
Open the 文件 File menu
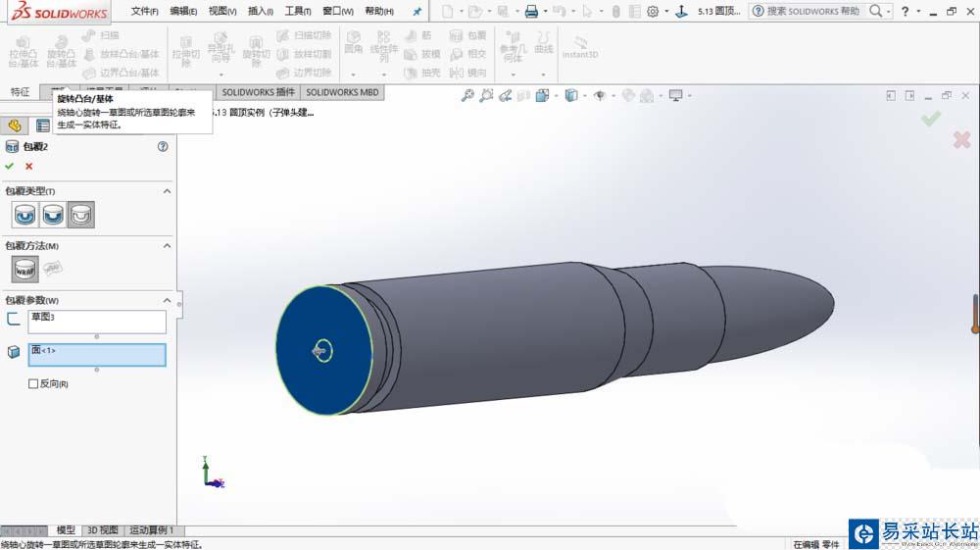144,11
